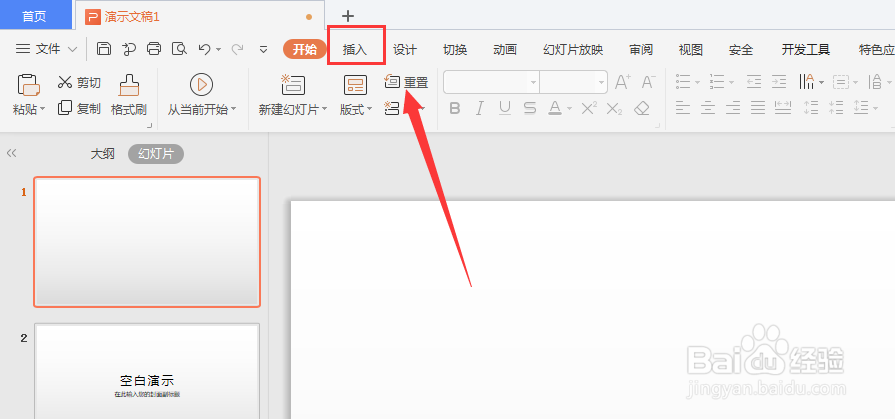Decrease indent level icon

tap(754, 82)
